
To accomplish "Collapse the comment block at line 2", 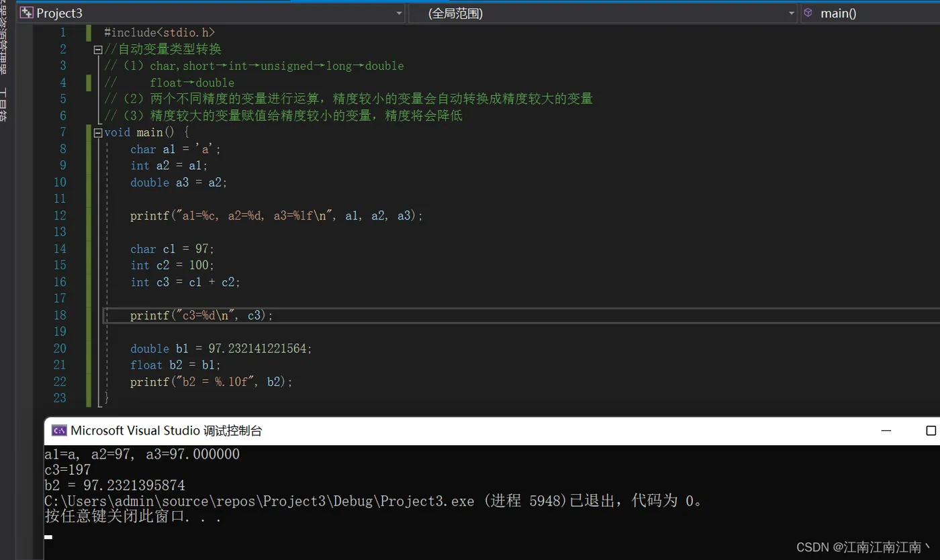I will [x=98, y=50].
